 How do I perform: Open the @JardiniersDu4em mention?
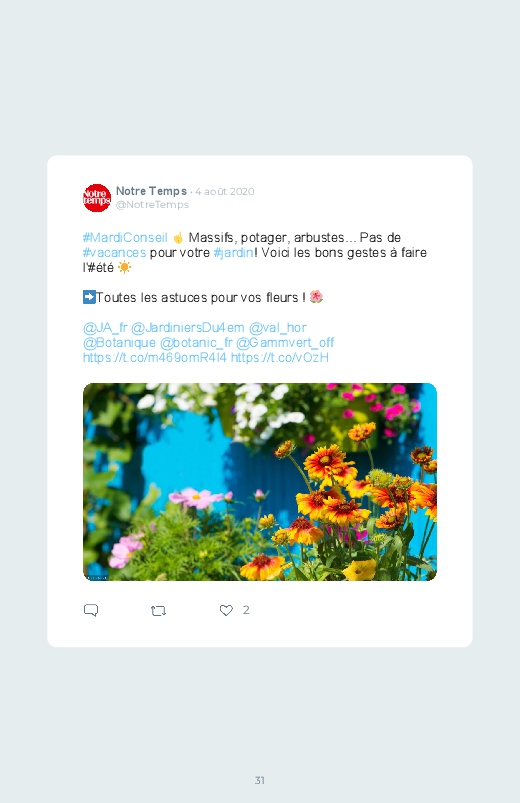tap(188, 327)
